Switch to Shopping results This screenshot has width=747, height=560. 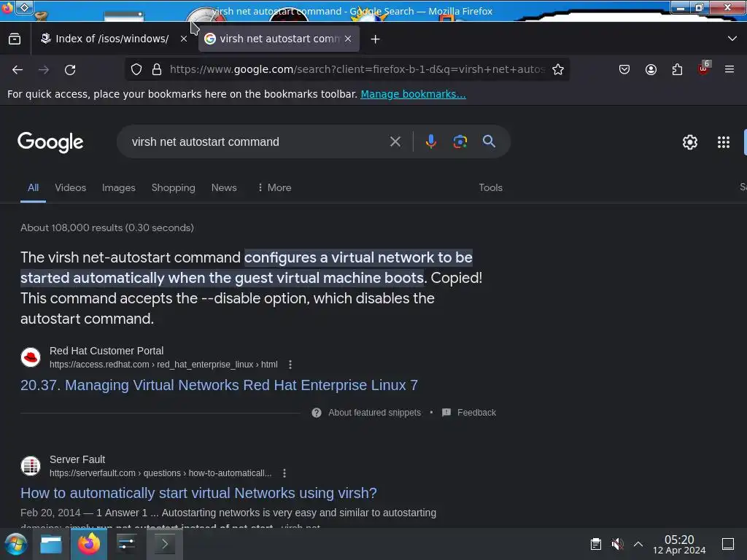174,187
